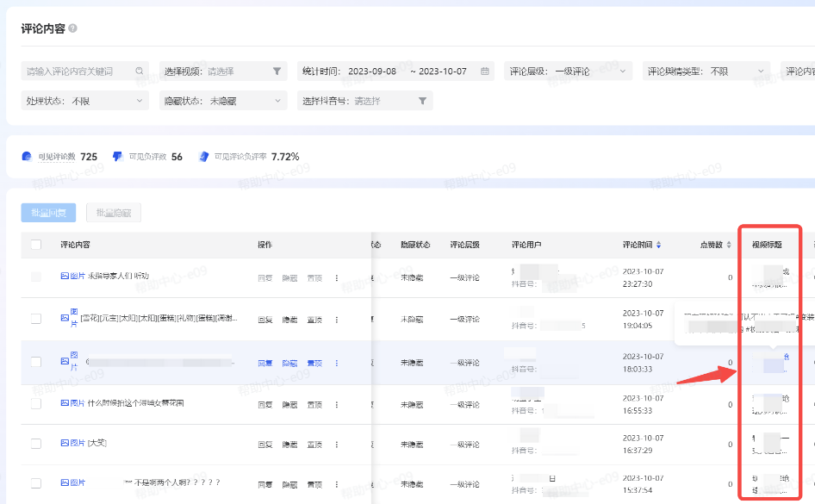Click the search magnifier in keyword field

pyautogui.click(x=140, y=71)
